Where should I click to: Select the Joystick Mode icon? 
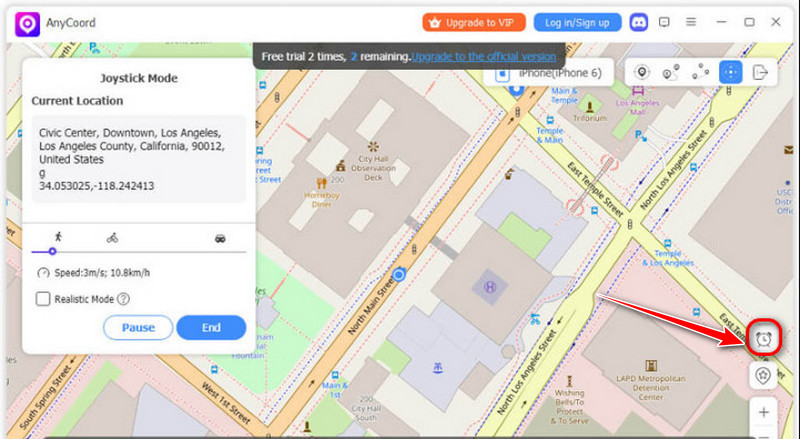[730, 72]
